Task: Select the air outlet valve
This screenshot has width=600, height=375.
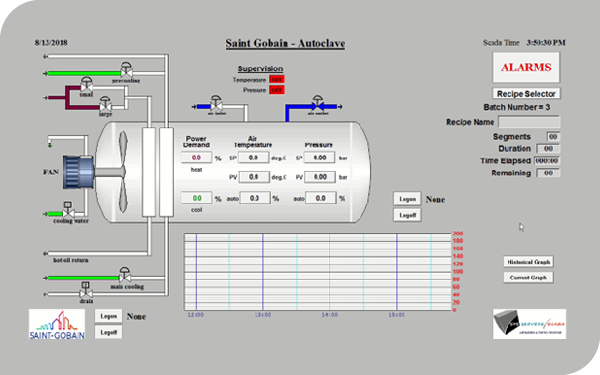Action: 318,103
